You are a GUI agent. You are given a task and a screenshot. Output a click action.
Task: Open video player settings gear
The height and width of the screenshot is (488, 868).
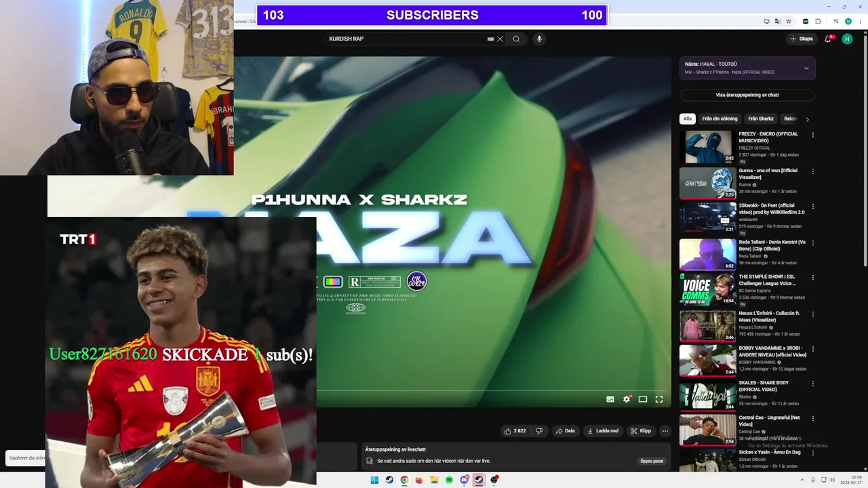pyautogui.click(x=627, y=399)
